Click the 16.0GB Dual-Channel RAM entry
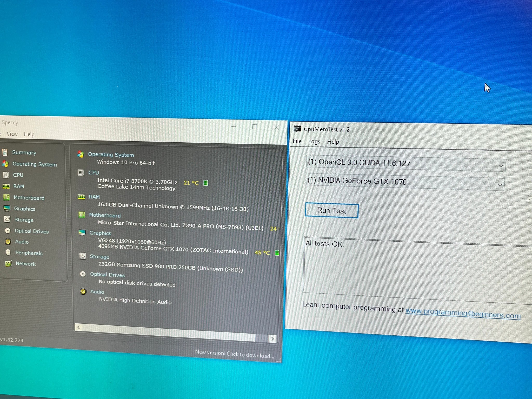 coord(173,207)
